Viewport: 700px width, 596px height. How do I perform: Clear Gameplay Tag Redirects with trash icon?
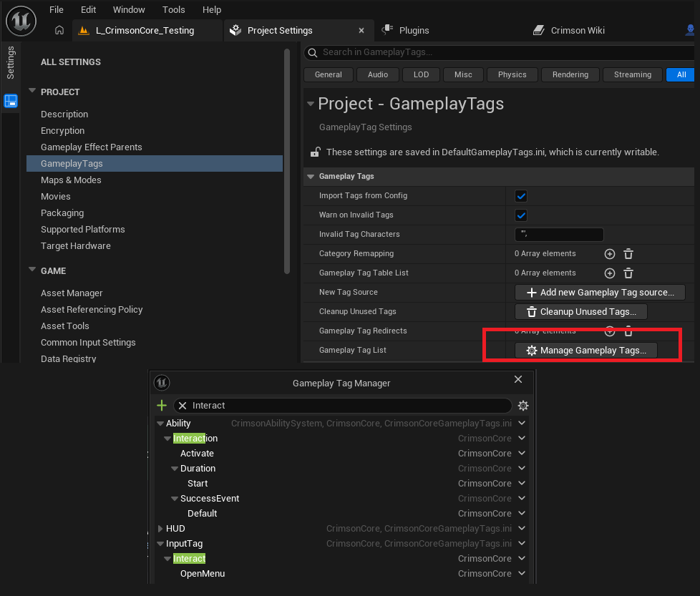(x=628, y=331)
